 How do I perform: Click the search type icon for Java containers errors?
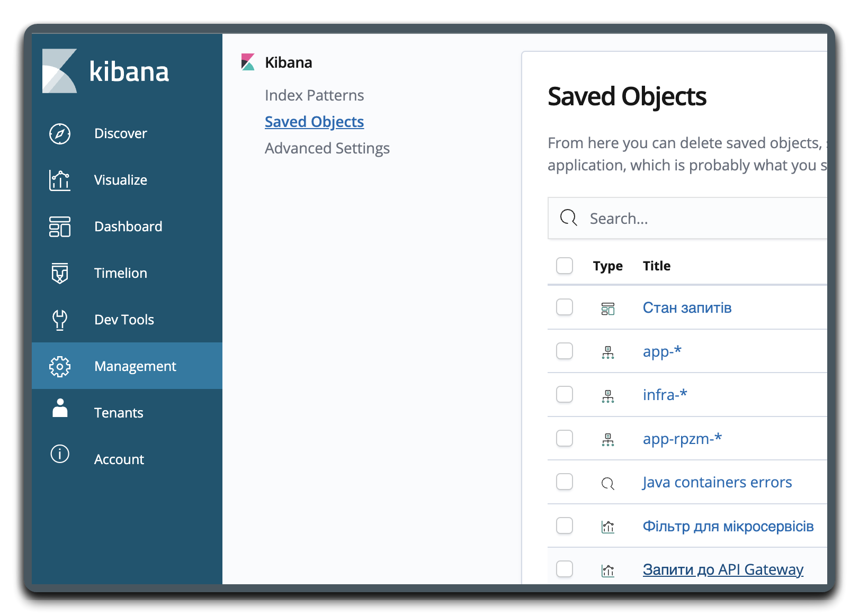(x=608, y=483)
